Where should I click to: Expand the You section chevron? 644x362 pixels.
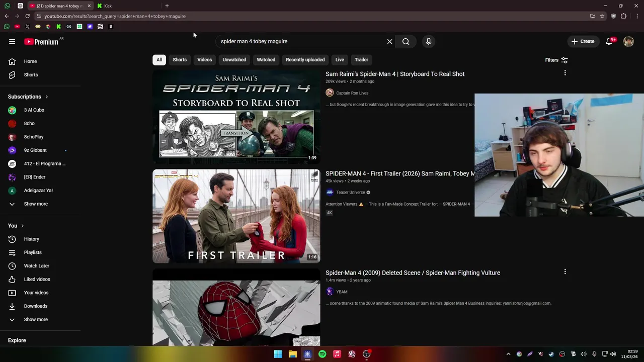[x=23, y=226]
